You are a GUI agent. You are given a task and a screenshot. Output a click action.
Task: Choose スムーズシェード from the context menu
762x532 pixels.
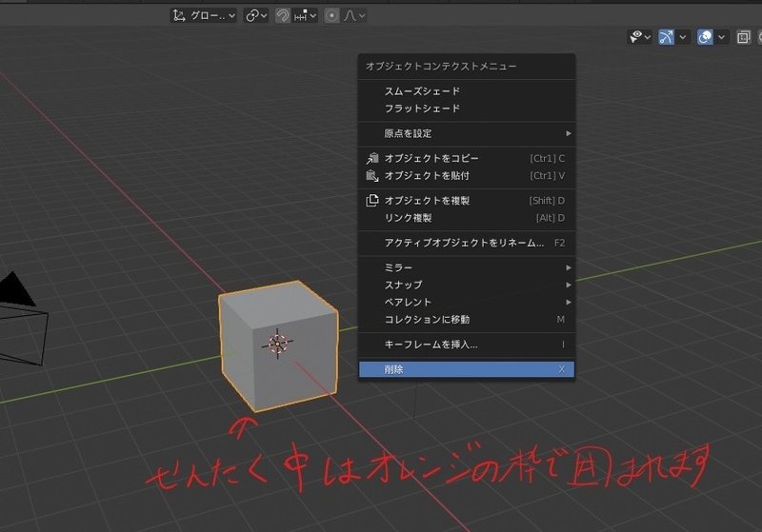(467, 91)
